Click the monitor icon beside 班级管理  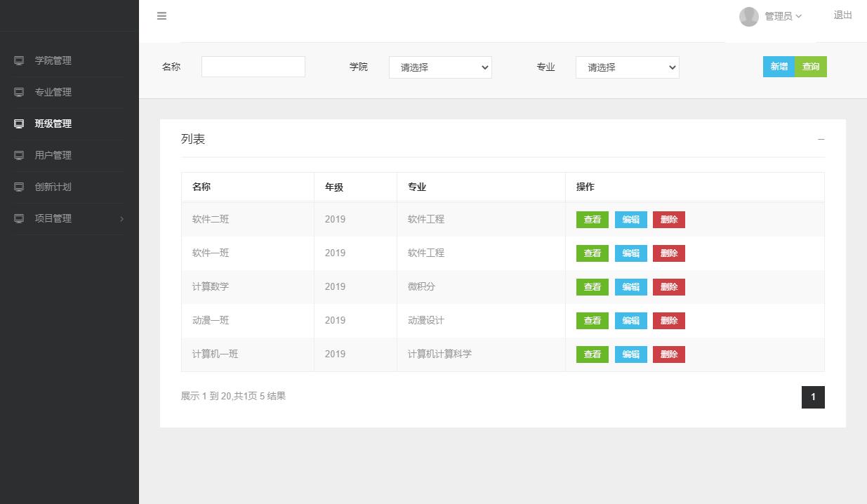click(18, 124)
